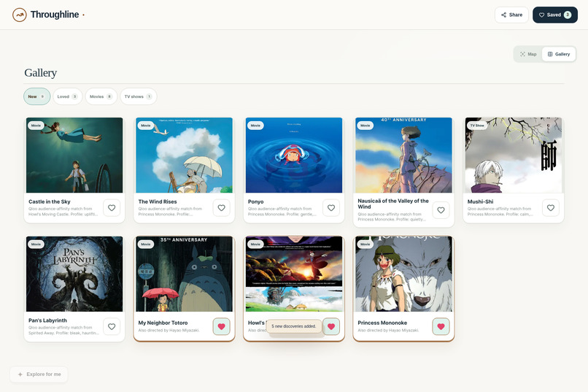
Task: Toggle the heart on Mushi-Shi card
Action: (551, 208)
